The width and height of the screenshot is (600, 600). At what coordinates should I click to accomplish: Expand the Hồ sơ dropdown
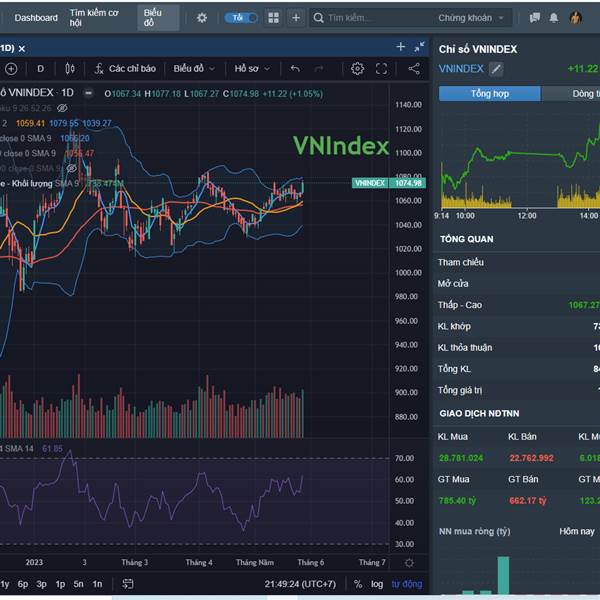[252, 69]
